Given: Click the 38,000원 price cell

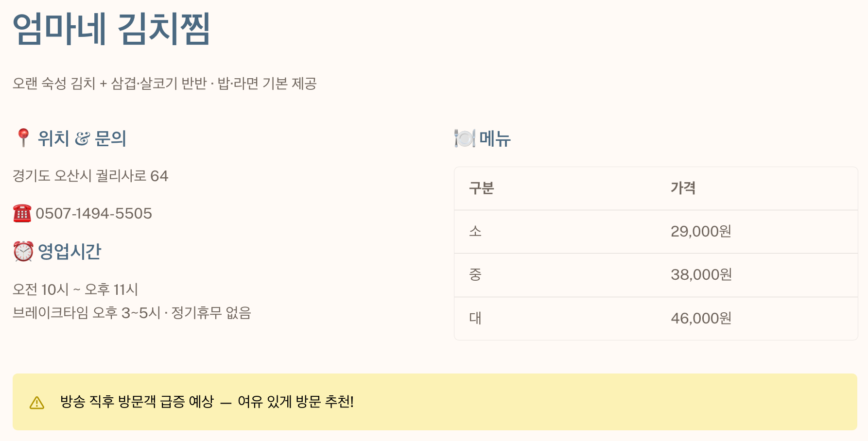Looking at the screenshot, I should (x=701, y=275).
